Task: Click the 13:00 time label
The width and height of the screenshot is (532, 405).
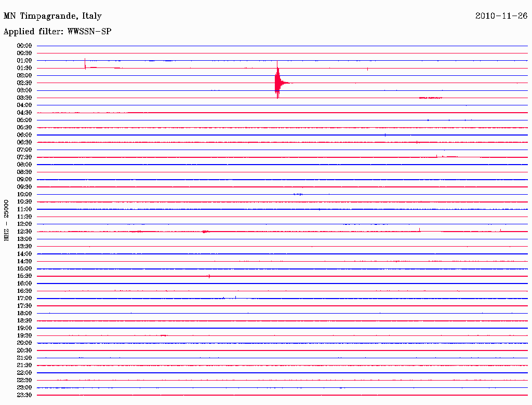Action: [x=24, y=239]
